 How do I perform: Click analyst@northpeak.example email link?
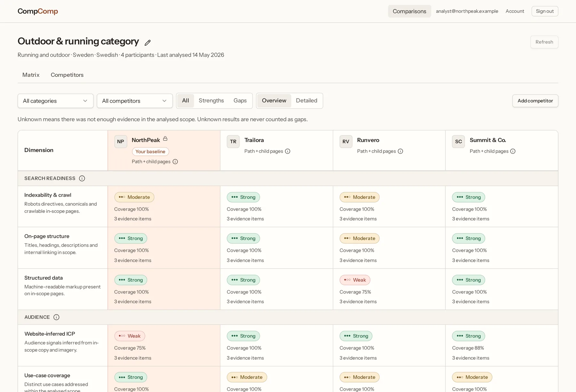tap(467, 11)
